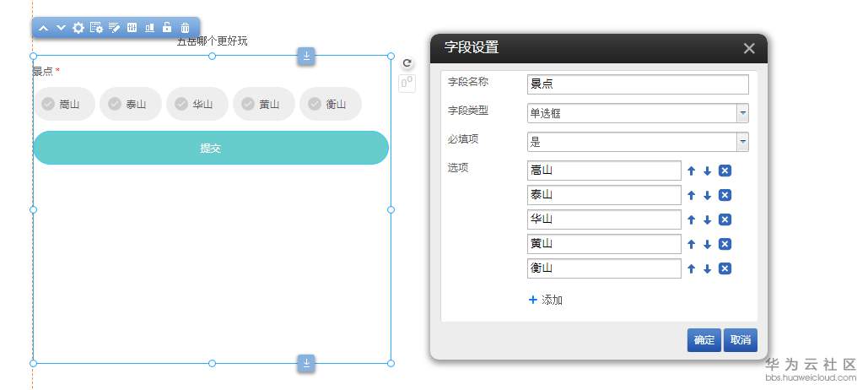Select the 华山 radio pill in the form
This screenshot has width=868, height=390.
(197, 104)
